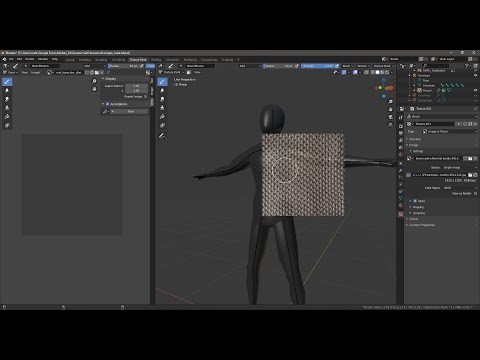This screenshot has width=480, height=360.
Task: Open the Texture properties tab icon
Action: 401,214
